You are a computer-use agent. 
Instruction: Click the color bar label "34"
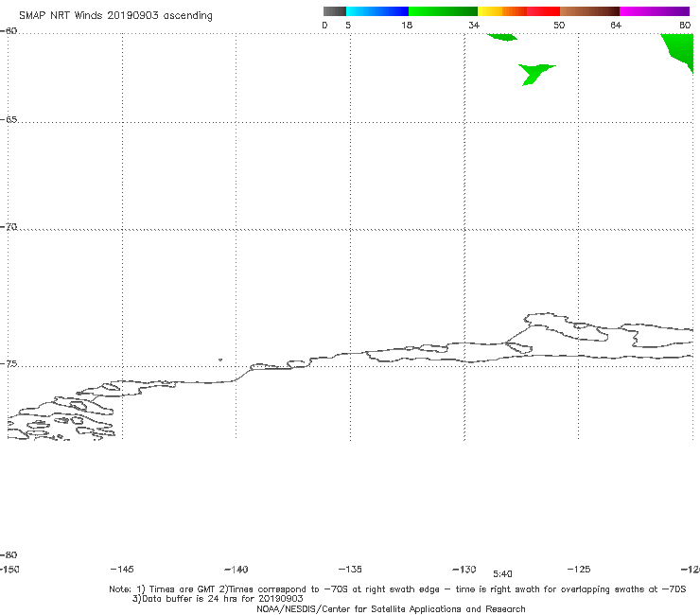pos(474,26)
